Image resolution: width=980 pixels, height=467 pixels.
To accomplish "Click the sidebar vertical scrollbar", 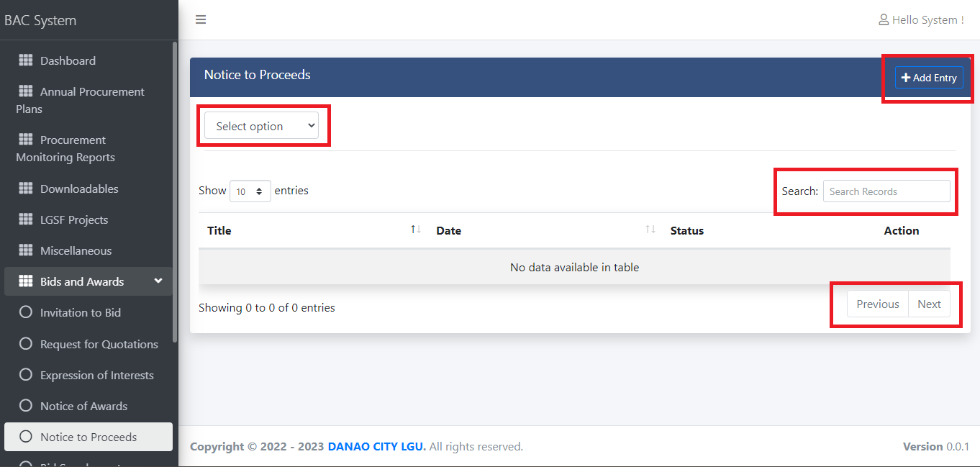I will pos(175,192).
